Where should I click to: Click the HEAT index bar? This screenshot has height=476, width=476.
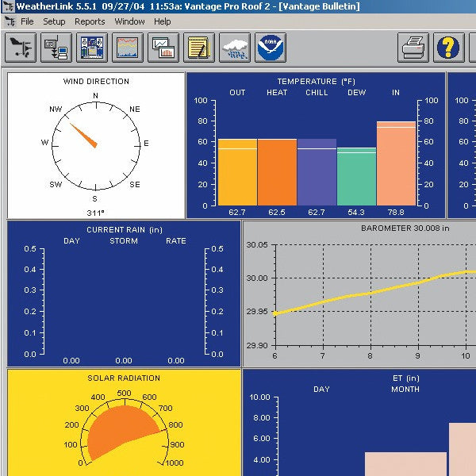click(x=277, y=172)
